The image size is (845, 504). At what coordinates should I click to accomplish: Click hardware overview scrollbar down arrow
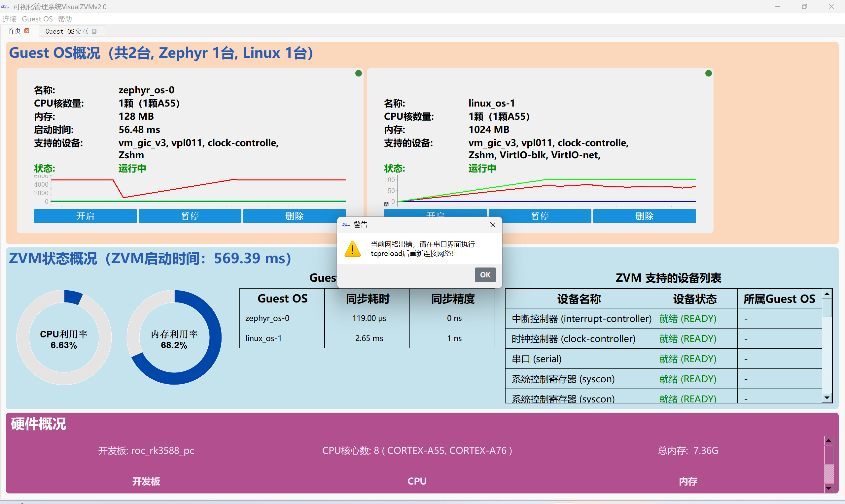coord(828,488)
